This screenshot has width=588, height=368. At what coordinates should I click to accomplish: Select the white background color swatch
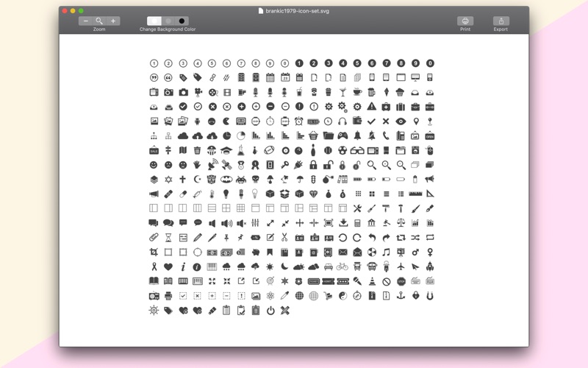[x=154, y=21]
